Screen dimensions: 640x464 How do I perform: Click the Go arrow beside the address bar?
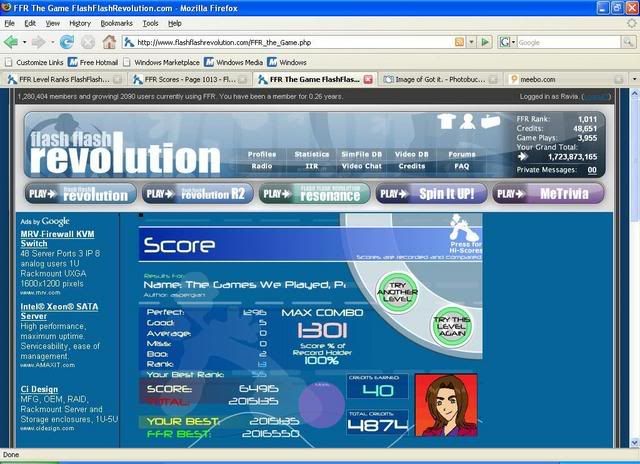485,42
